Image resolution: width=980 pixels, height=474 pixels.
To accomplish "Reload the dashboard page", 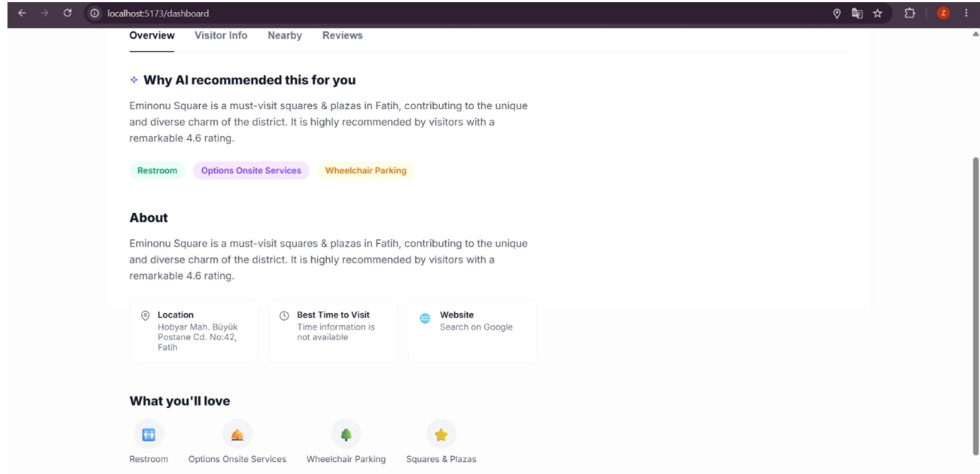I will pos(68,13).
